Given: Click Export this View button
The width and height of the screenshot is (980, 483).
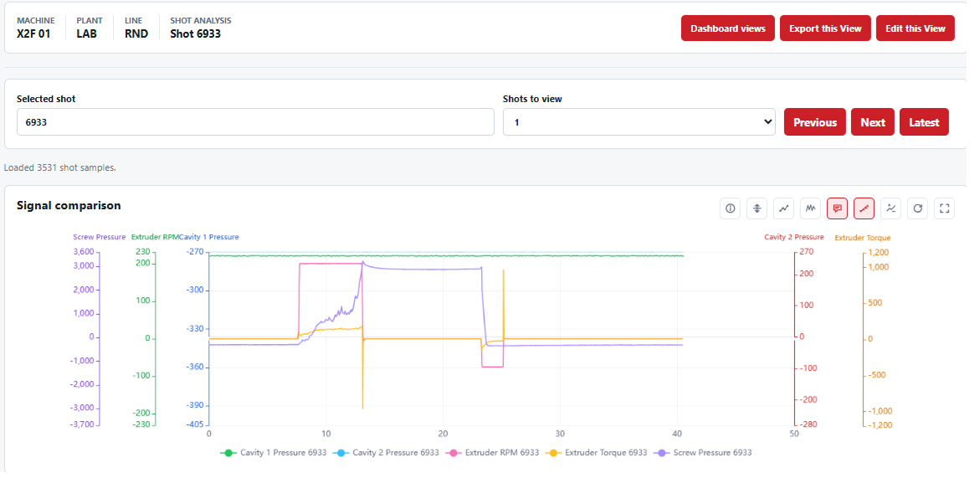Looking at the screenshot, I should [825, 28].
